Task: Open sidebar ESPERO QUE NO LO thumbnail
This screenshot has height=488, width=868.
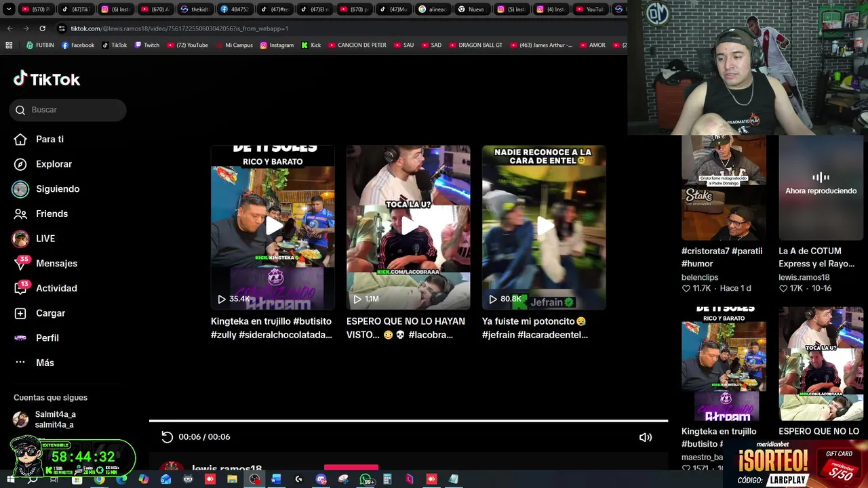Action: tap(821, 363)
